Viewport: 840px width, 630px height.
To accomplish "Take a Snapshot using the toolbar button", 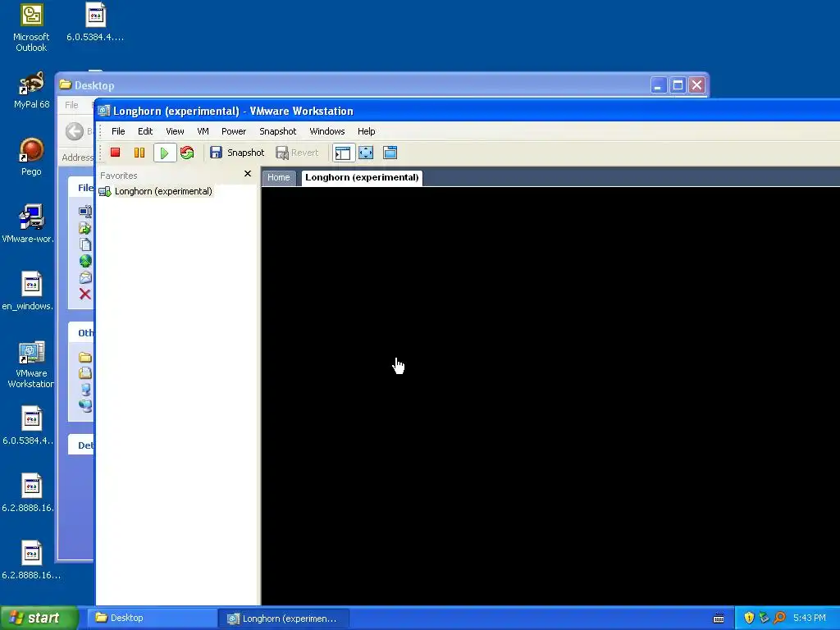I will [237, 153].
